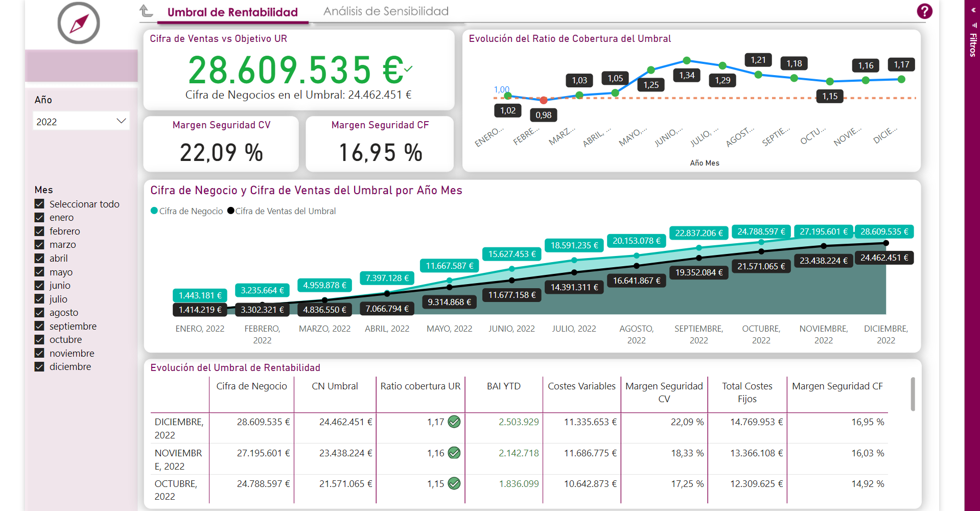This screenshot has height=511, width=980.
Task: Click the small check mark beside 28.609.535 €
Action: click(408, 68)
